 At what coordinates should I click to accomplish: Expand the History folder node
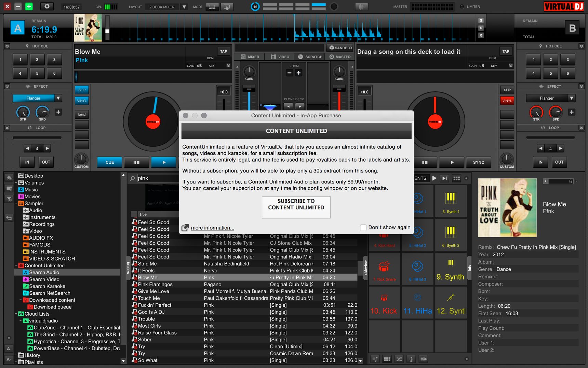[x=16, y=355]
